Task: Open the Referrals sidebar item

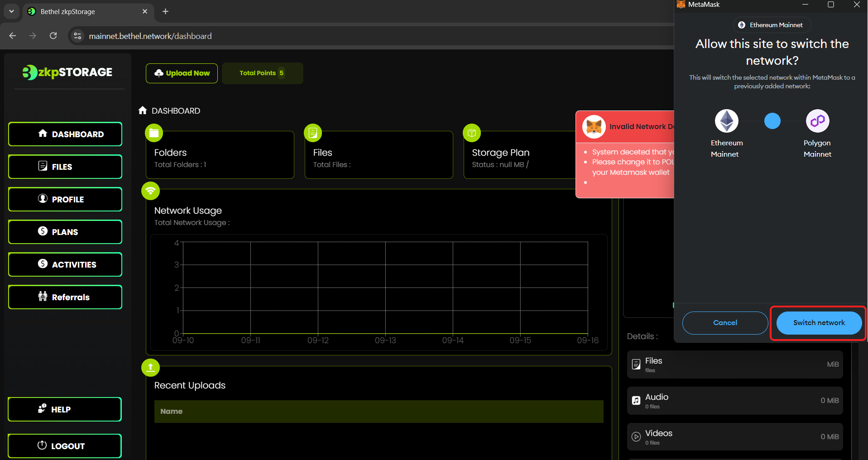Action: (x=65, y=297)
